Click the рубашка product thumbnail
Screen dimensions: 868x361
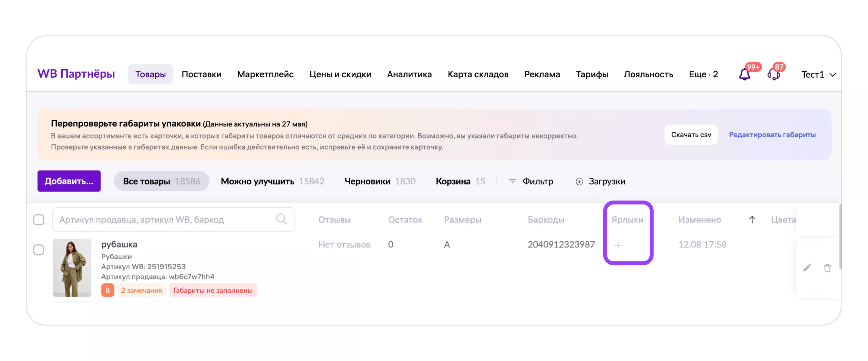72,267
